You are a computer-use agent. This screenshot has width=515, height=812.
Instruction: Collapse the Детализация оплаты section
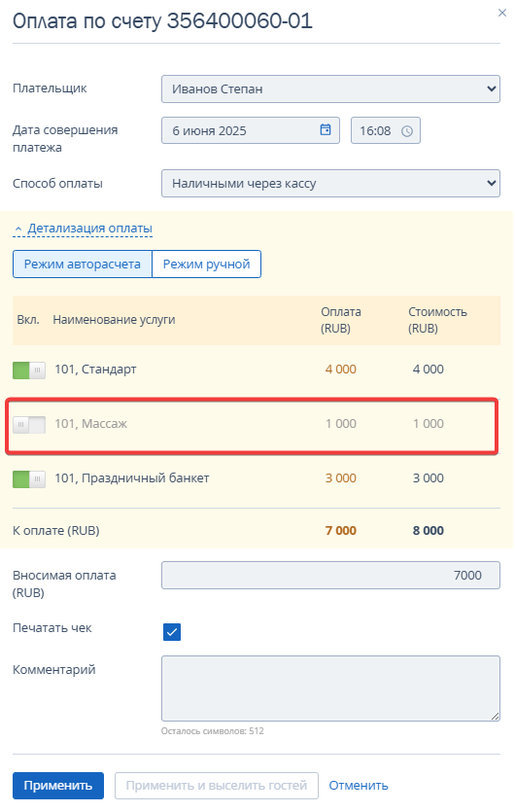coord(89,229)
